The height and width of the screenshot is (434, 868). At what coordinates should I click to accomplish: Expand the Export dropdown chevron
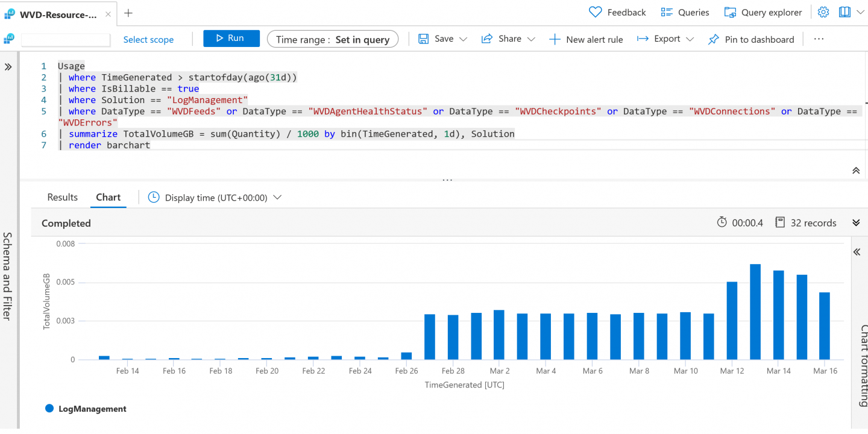click(x=690, y=39)
